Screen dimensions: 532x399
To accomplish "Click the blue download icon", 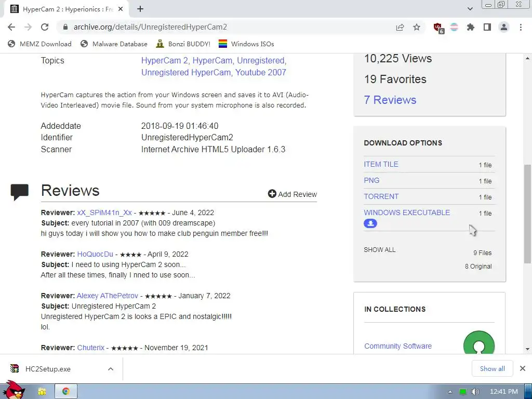I will pos(370,223).
